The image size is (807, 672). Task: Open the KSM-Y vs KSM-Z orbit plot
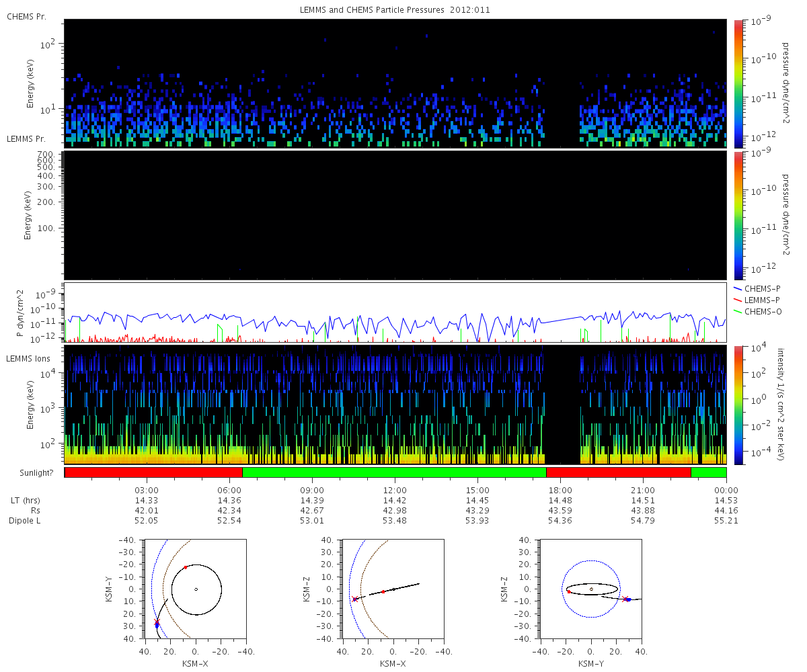[x=591, y=589]
